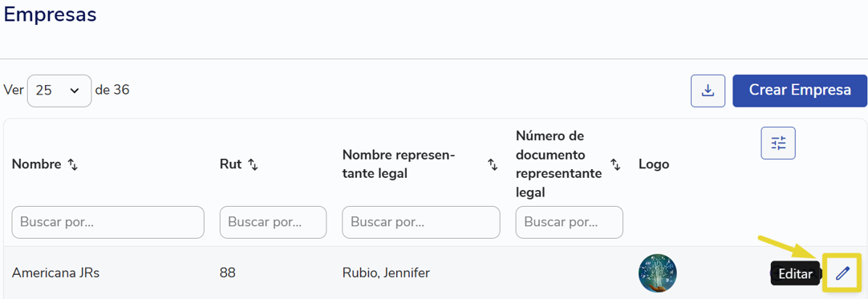Screen dimensions: 868x299
Task: Click the Crear Empresa button
Action: coord(800,91)
